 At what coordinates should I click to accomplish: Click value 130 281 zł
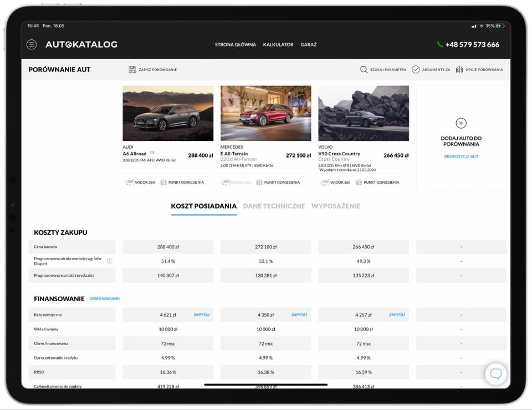(265, 276)
